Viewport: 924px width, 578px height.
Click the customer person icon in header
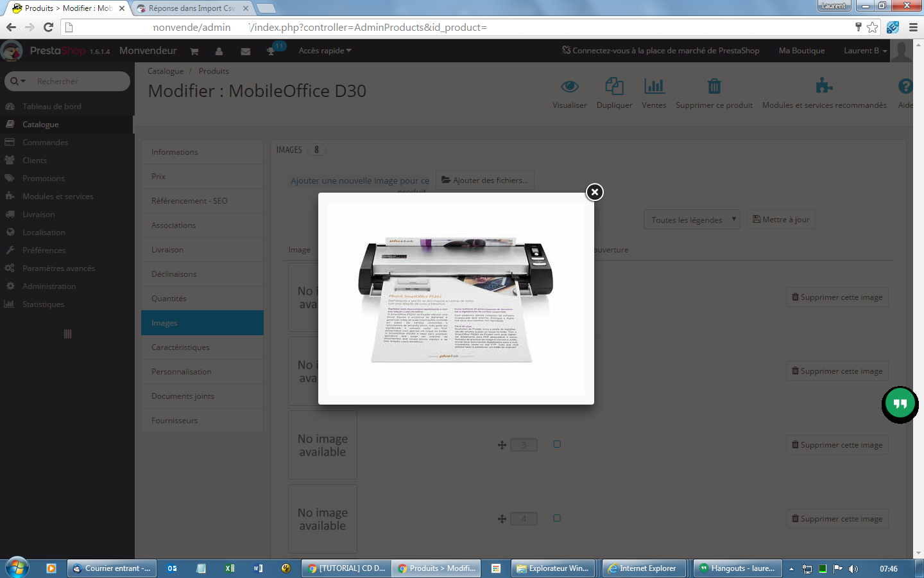(x=219, y=51)
